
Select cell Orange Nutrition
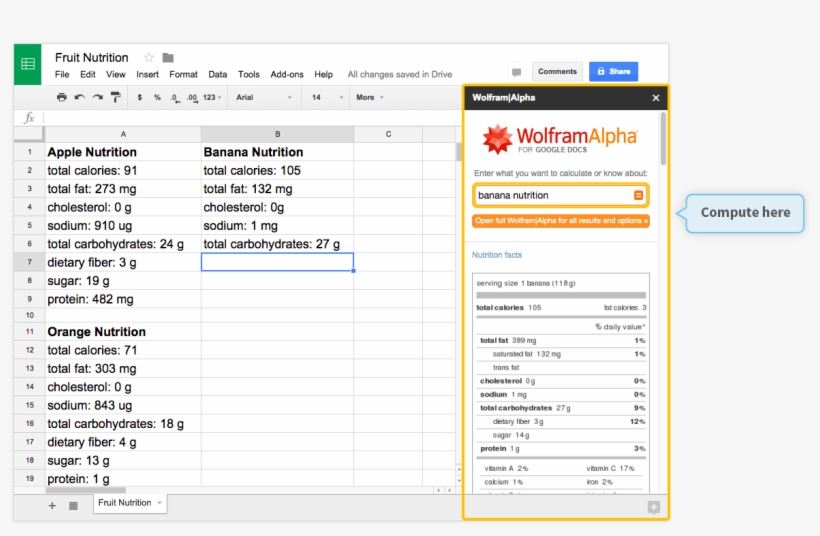(123, 332)
